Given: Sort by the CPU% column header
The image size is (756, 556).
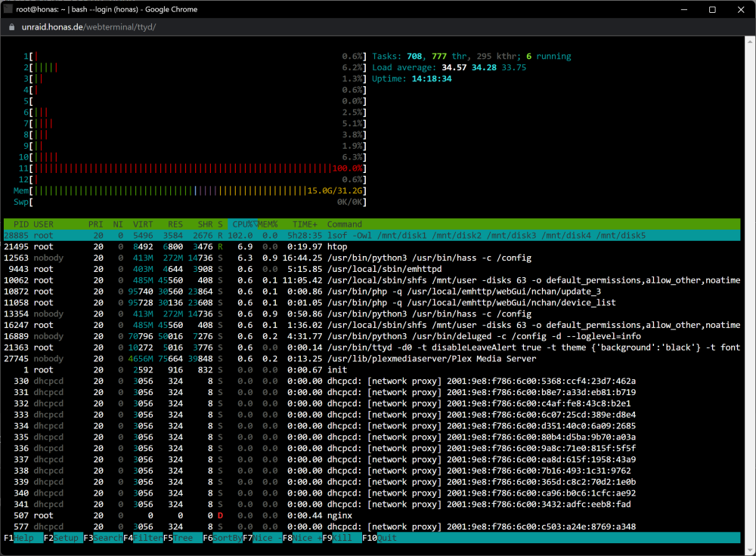Looking at the screenshot, I should pyautogui.click(x=243, y=224).
